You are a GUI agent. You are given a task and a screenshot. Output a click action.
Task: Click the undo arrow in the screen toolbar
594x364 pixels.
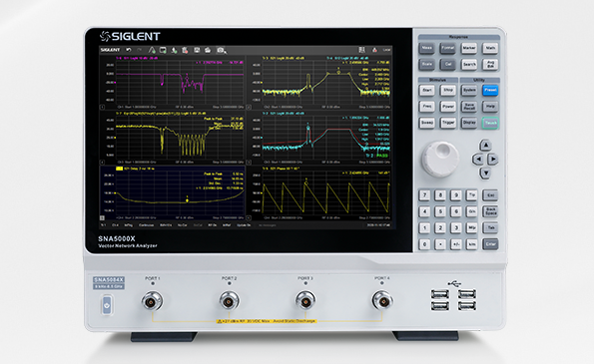[x=129, y=50]
